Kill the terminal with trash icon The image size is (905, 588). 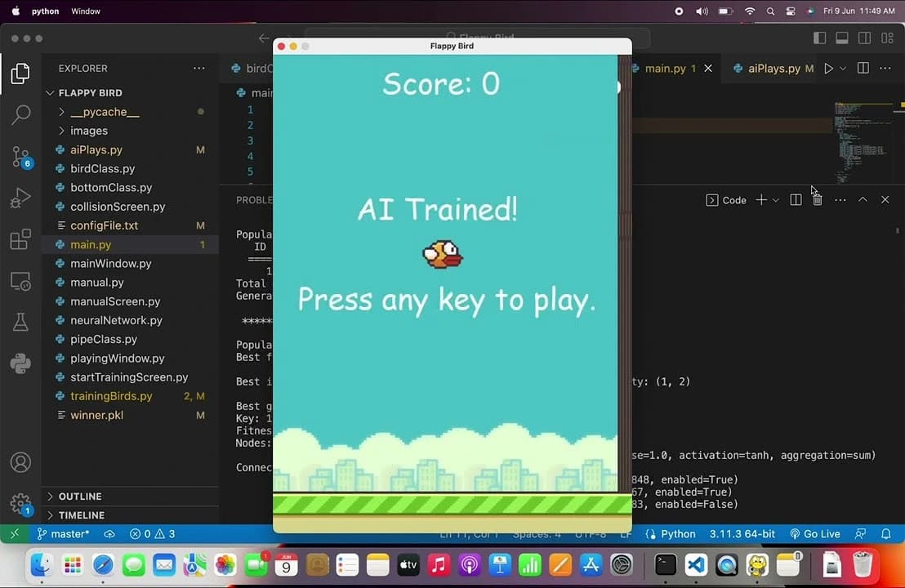818,199
